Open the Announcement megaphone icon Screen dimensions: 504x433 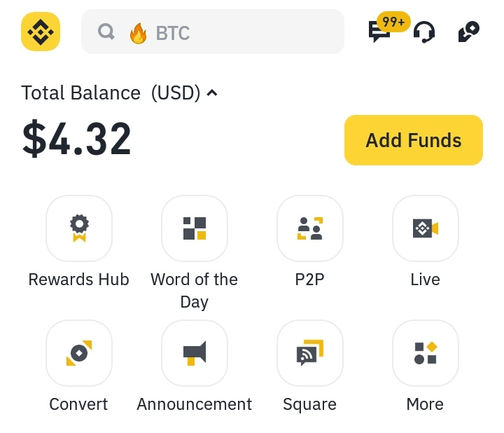point(195,353)
